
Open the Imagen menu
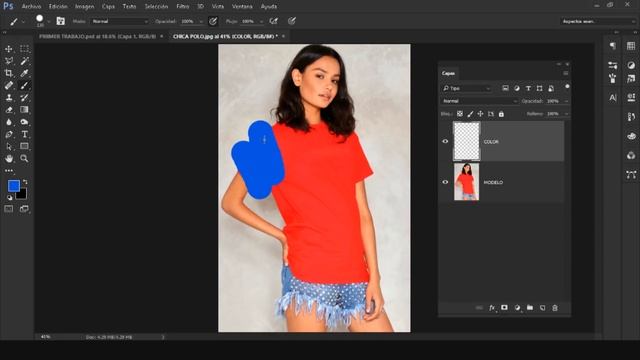click(x=84, y=7)
